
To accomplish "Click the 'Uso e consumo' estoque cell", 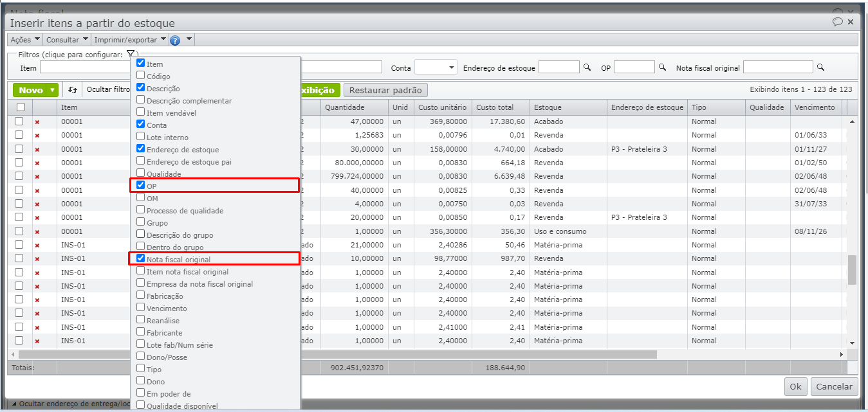I will point(568,231).
